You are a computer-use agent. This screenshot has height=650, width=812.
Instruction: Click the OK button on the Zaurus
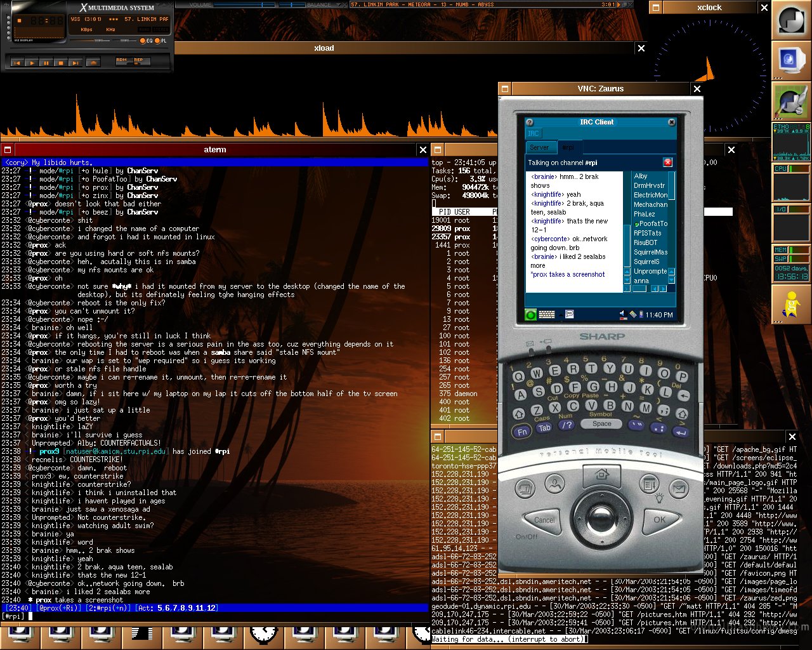[x=660, y=519]
